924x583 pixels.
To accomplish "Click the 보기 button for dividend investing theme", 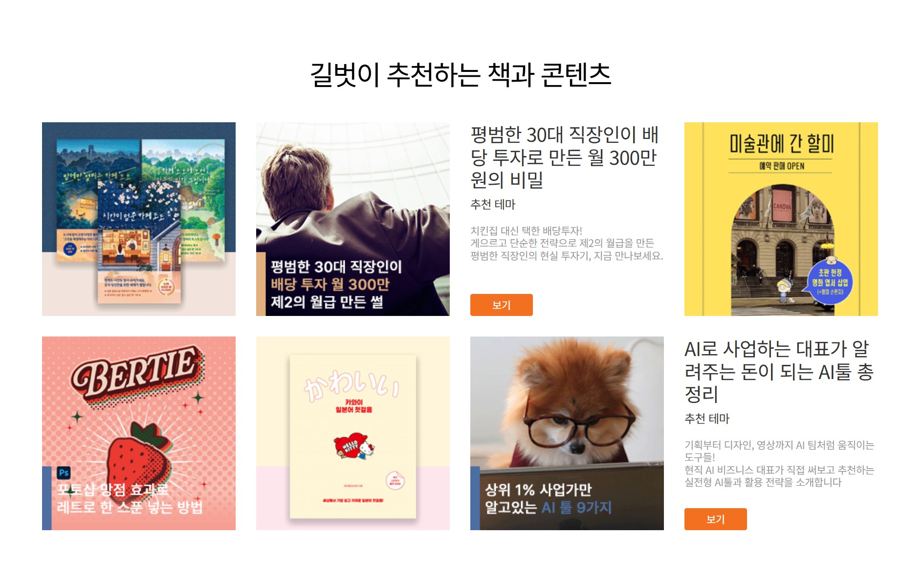I will 501,305.
